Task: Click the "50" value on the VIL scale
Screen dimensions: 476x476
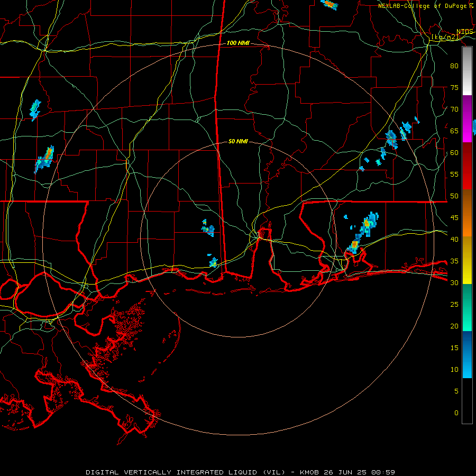Action: point(454,196)
